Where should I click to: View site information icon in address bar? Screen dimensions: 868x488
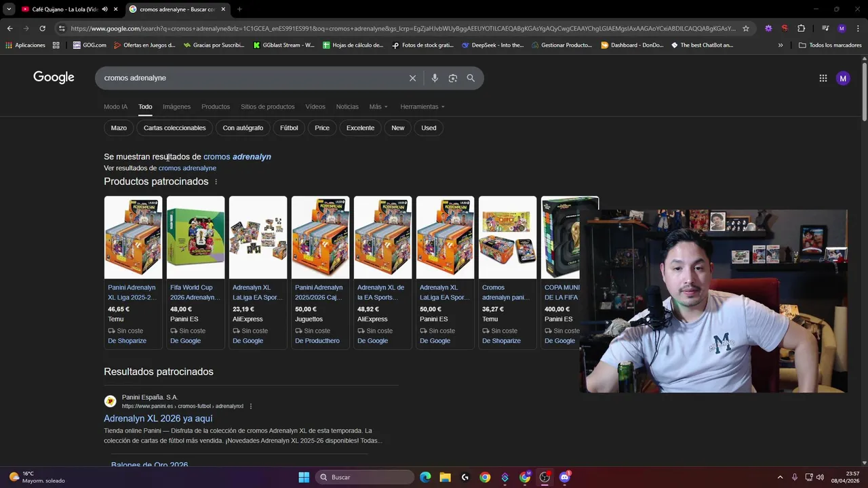tap(62, 28)
